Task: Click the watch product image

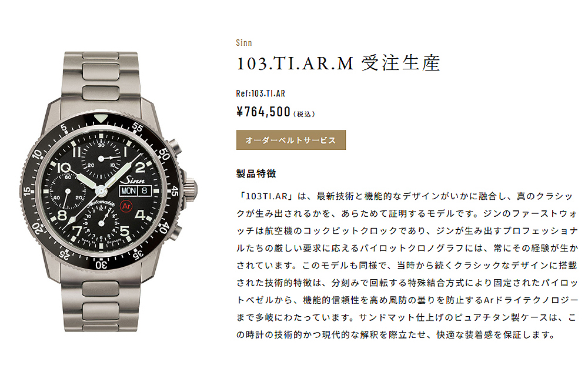Action: 109,191
